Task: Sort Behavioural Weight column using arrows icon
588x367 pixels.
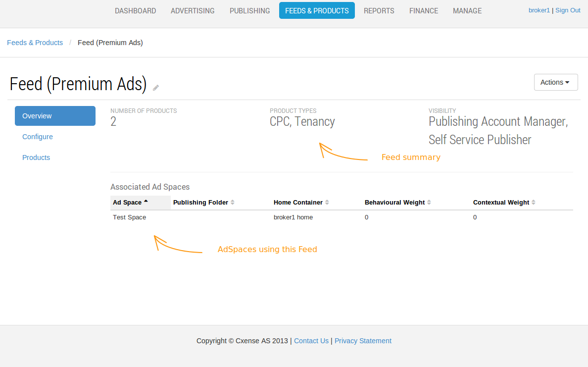Action: tap(429, 202)
